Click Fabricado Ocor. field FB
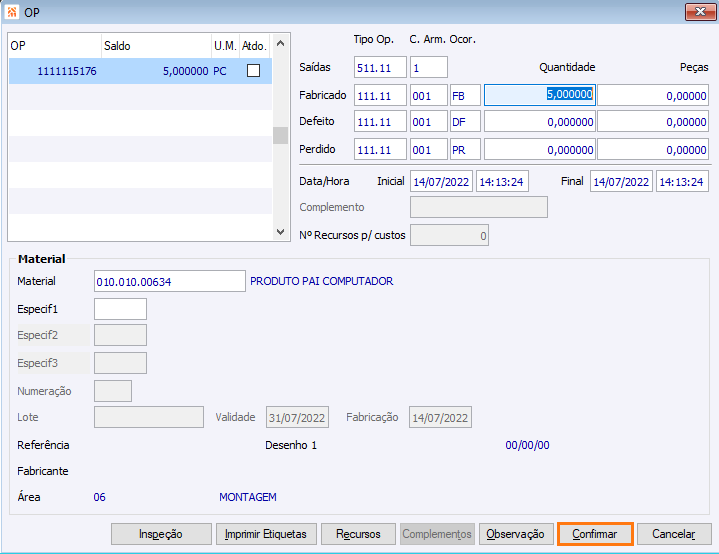This screenshot has height=554, width=719. 465,95
